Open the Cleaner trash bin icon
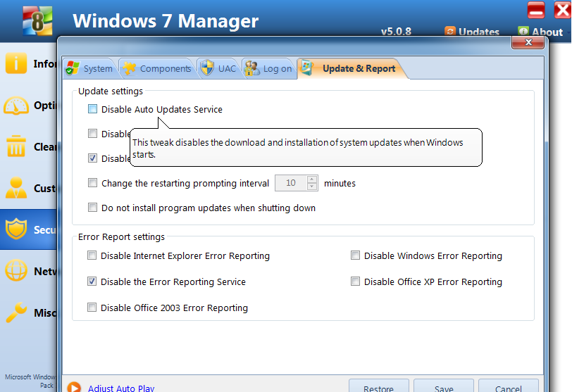Viewport: 572px width, 392px height. point(15,146)
